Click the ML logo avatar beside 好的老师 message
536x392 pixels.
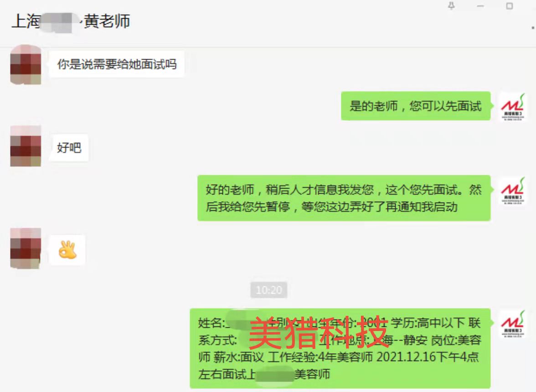(x=512, y=190)
